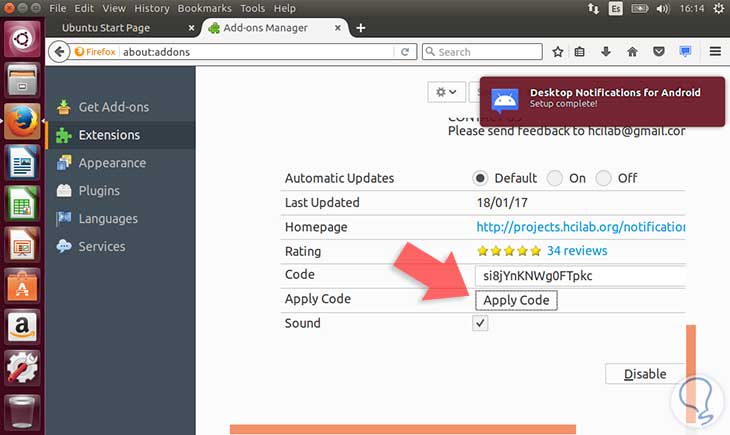730x435 pixels.
Task: Go back with the browser back arrow
Action: tap(59, 52)
